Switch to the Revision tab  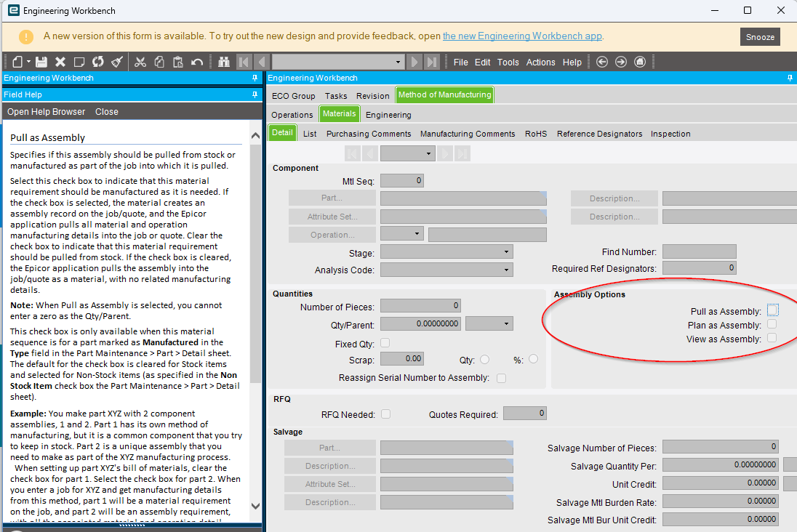372,96
